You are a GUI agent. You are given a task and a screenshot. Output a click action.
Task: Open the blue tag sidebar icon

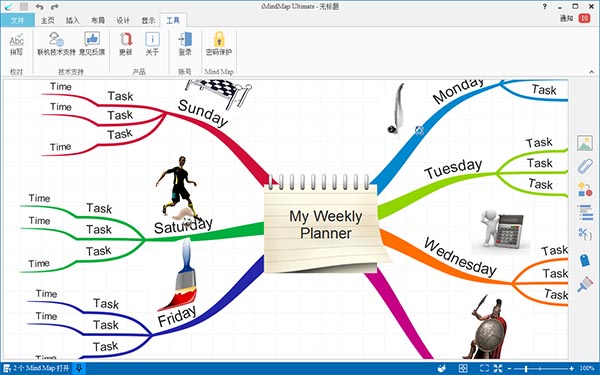[x=584, y=260]
